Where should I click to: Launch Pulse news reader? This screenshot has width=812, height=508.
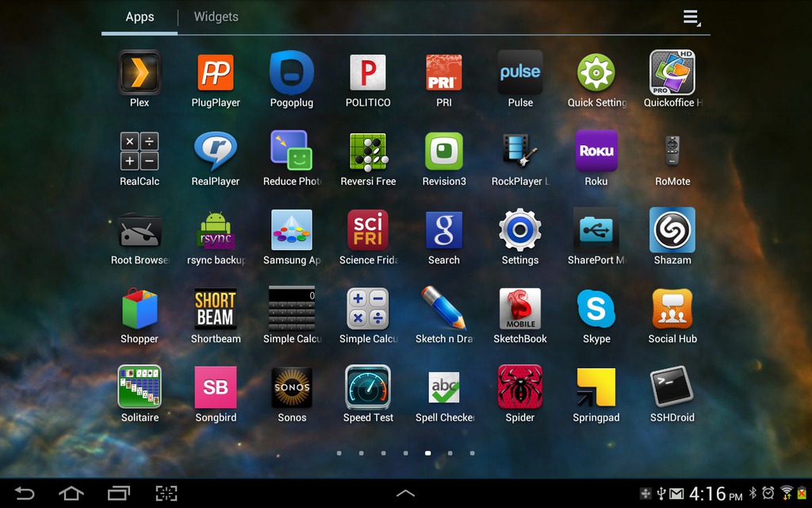(x=520, y=72)
